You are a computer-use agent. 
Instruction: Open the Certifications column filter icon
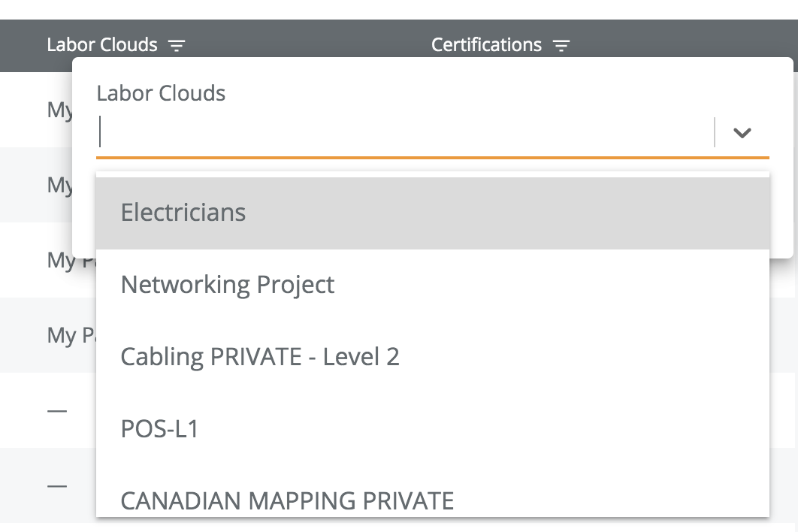click(x=561, y=46)
